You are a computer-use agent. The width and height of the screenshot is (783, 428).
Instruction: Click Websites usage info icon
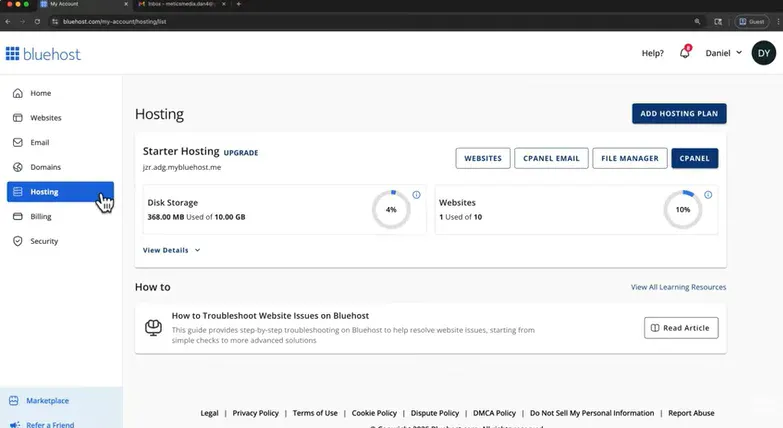708,195
